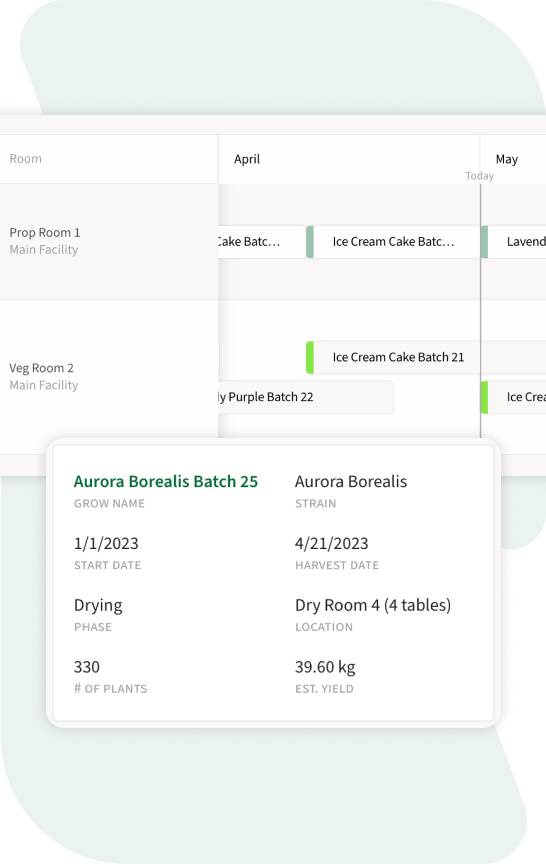
Task: Open the Lavender batch bar in Prop Room 1
Action: (x=513, y=241)
